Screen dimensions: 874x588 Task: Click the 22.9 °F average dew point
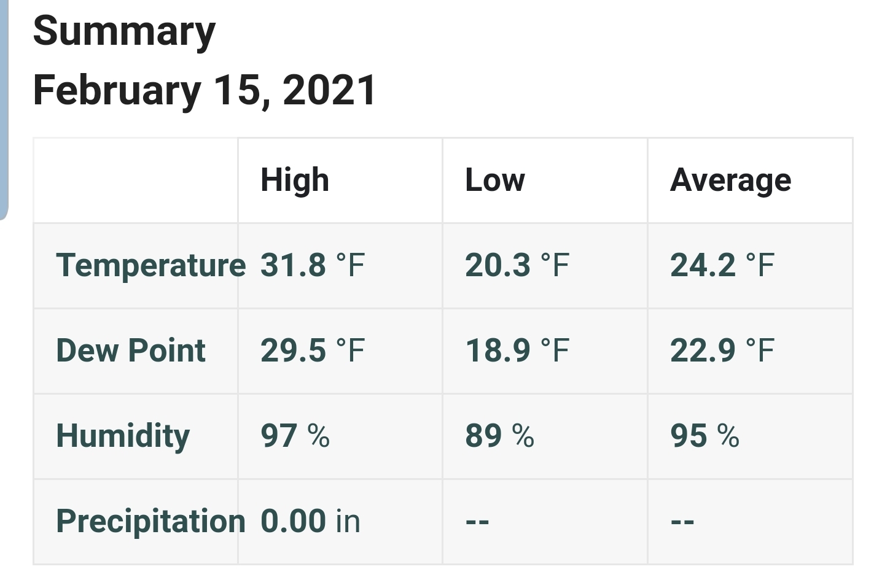point(722,350)
